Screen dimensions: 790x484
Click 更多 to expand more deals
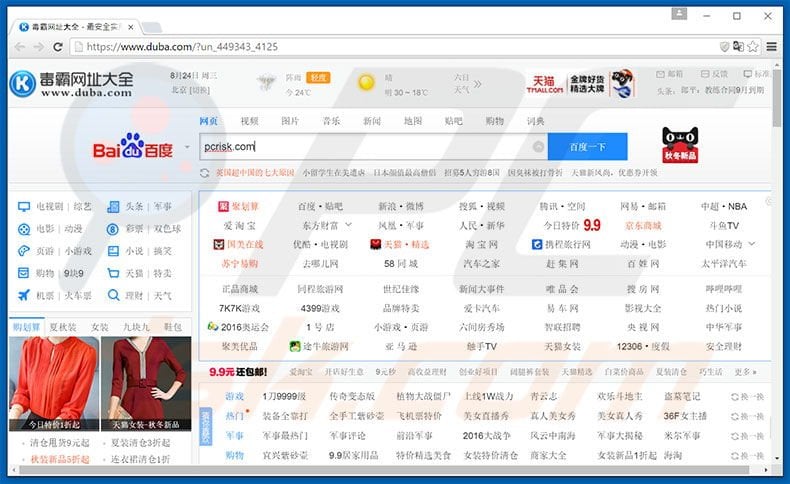click(x=745, y=372)
